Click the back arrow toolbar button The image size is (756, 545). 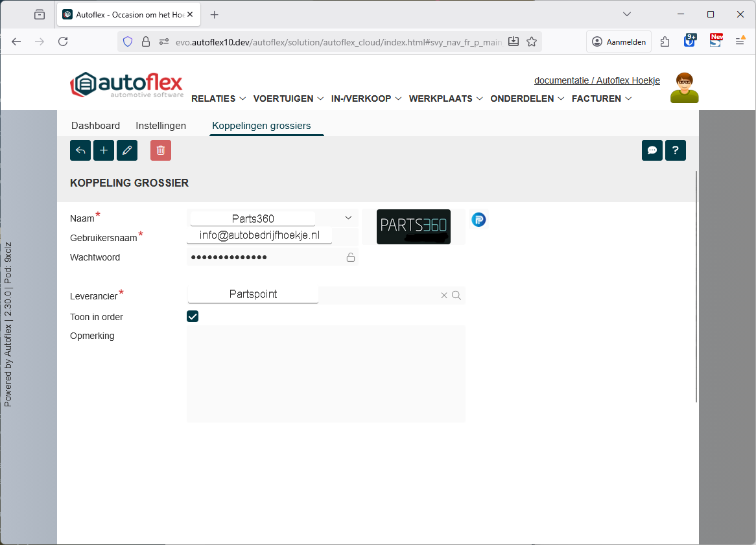click(x=80, y=150)
